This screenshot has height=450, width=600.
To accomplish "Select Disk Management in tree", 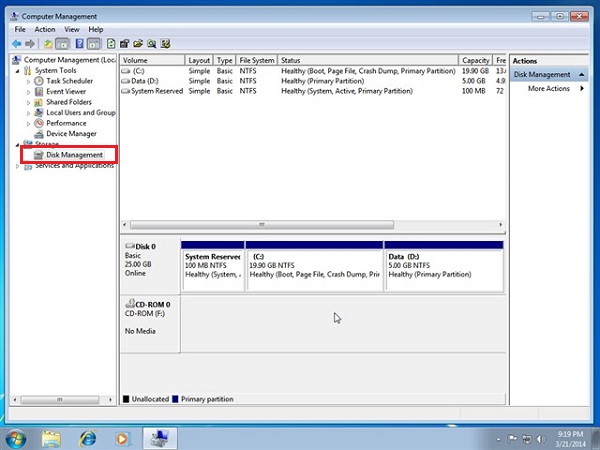I will pyautogui.click(x=74, y=155).
